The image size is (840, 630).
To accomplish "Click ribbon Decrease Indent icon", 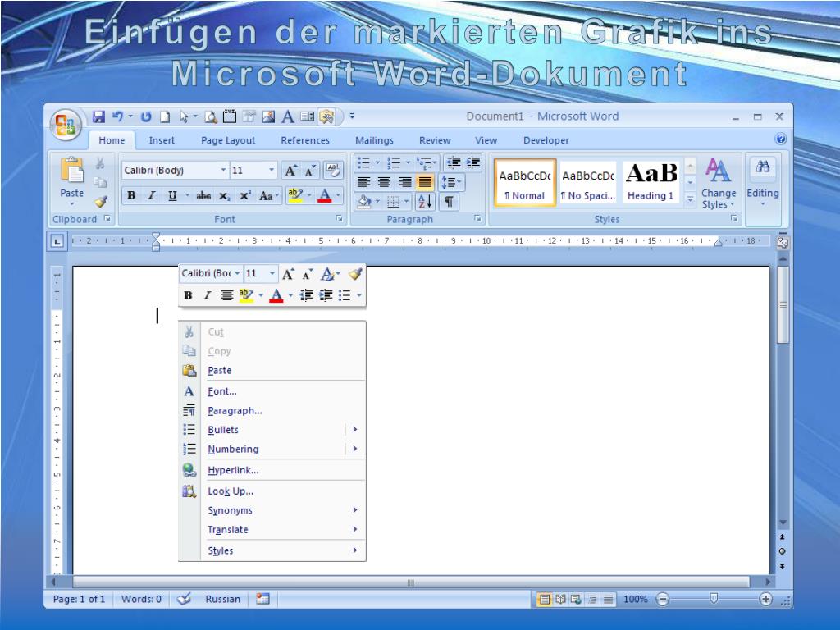I will pyautogui.click(x=454, y=162).
